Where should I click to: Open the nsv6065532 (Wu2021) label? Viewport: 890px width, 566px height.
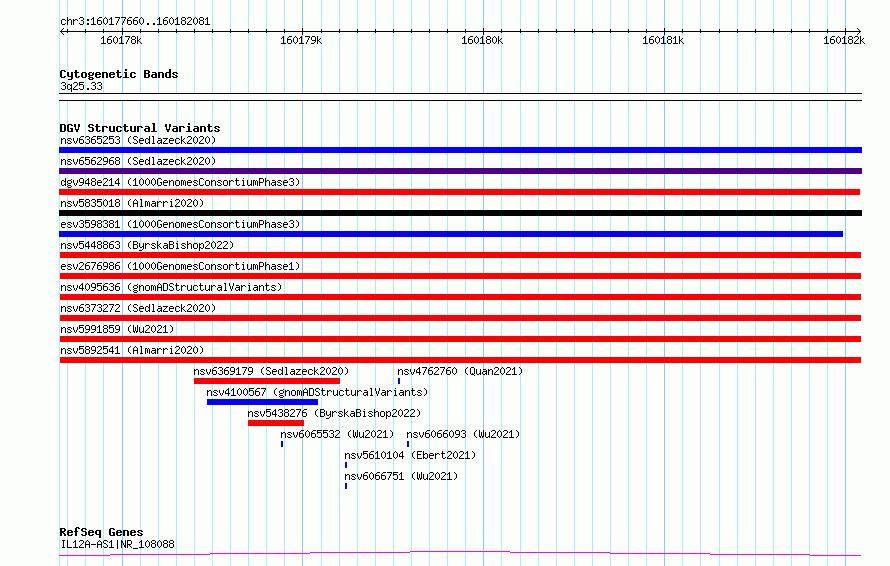pyautogui.click(x=337, y=434)
